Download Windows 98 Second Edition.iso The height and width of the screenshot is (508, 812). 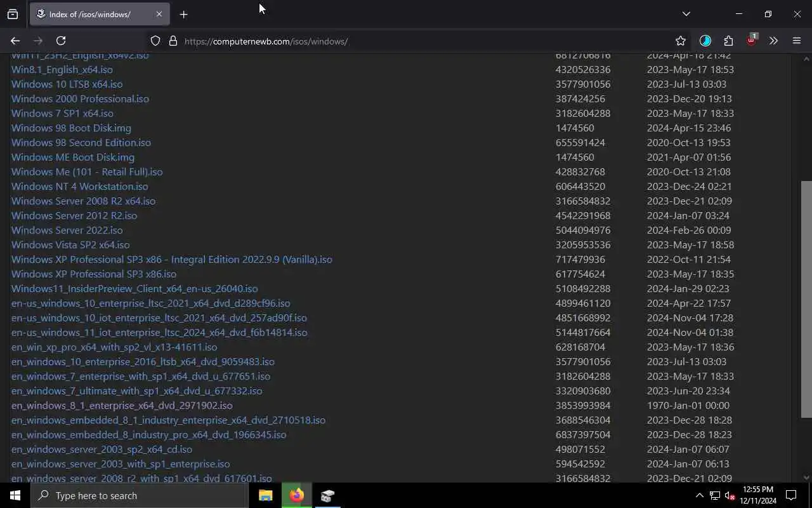click(81, 142)
